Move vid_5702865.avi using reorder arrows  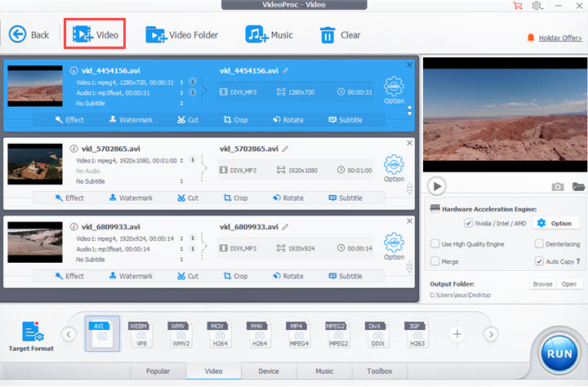[x=409, y=189]
